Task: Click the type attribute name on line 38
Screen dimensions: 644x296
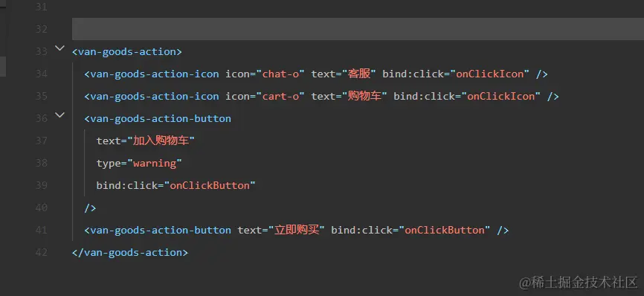Action: [x=109, y=163]
